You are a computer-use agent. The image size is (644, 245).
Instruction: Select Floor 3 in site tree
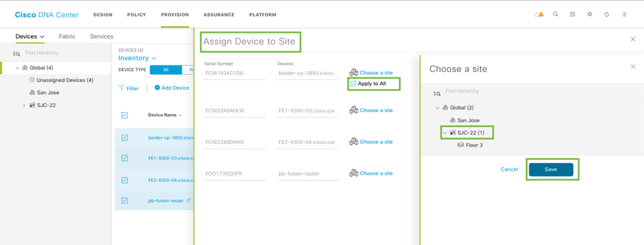(474, 145)
